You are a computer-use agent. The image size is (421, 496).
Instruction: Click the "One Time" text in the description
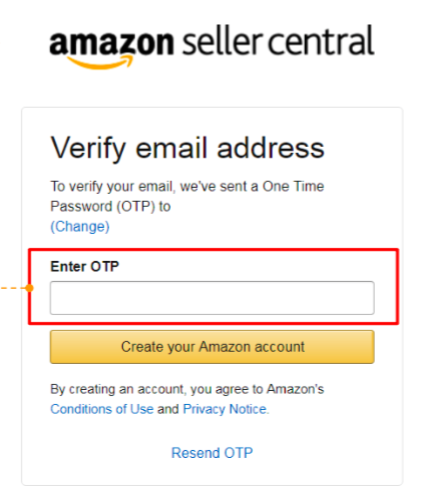tap(293, 186)
